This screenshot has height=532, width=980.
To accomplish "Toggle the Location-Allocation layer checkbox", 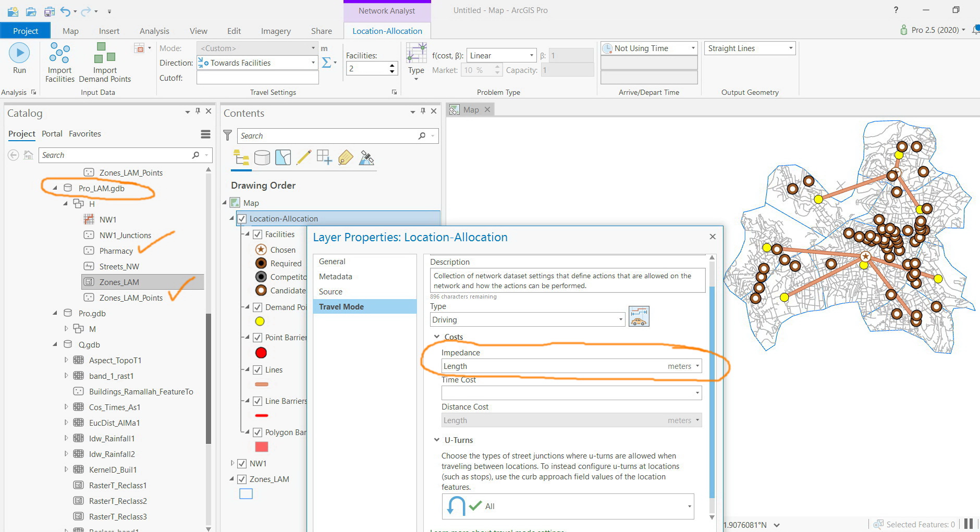I will click(242, 219).
